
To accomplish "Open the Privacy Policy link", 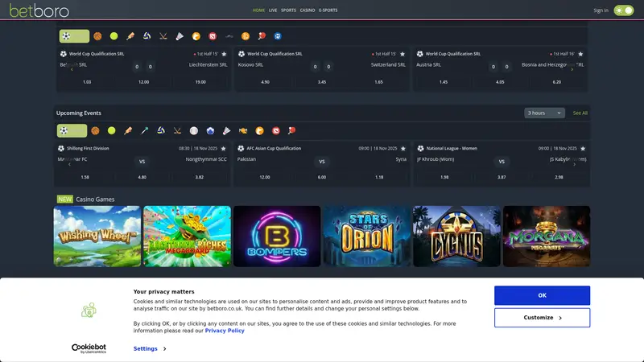I will pos(225,331).
